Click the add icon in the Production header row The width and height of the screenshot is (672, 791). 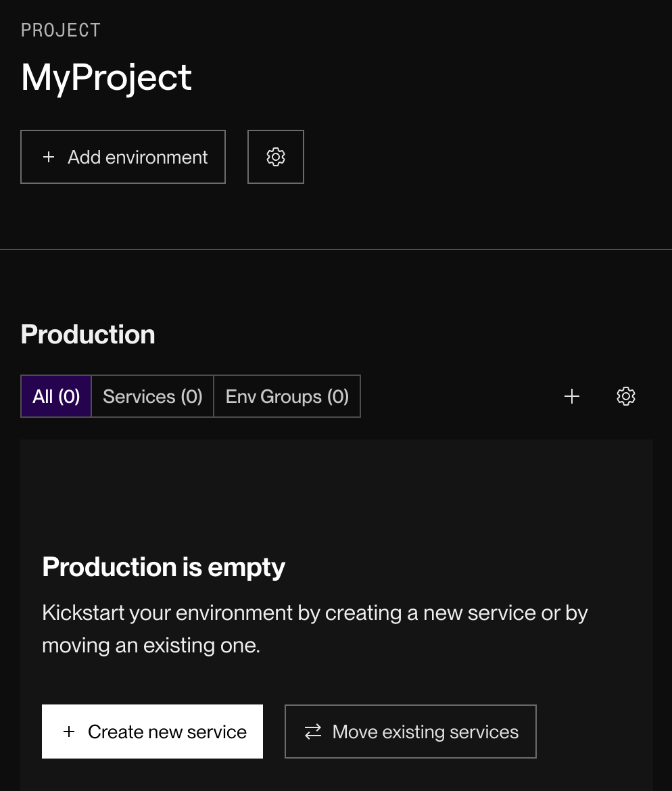tap(571, 396)
